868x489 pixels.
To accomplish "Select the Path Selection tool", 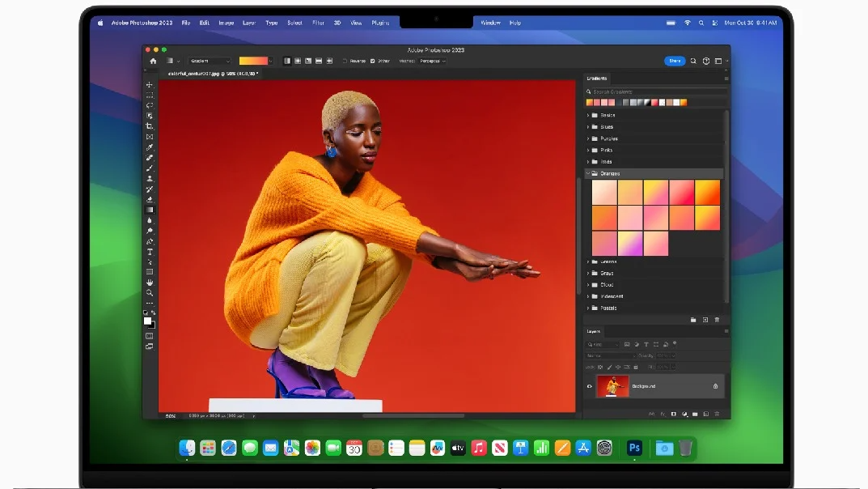I will pyautogui.click(x=150, y=262).
